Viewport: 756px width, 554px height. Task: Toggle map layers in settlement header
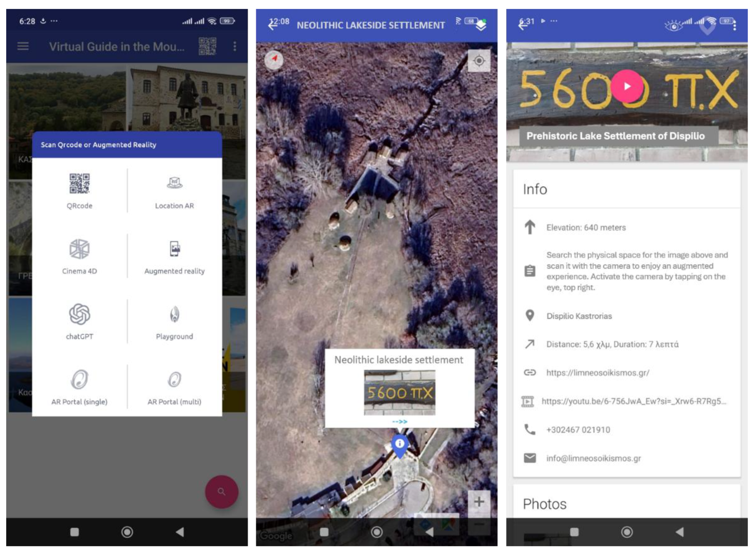[x=481, y=25]
